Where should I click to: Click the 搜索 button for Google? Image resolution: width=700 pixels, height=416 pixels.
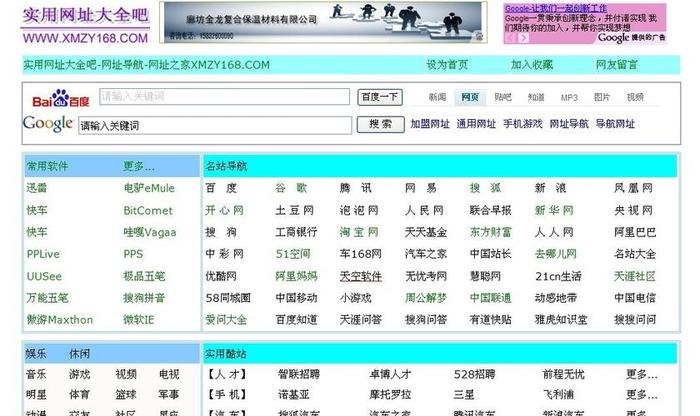pos(380,124)
